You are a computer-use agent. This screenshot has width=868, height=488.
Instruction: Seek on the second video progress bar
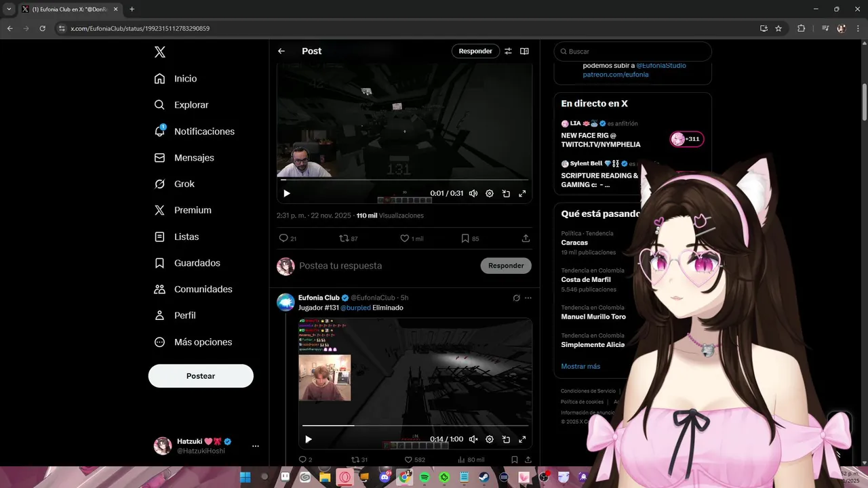(x=415, y=426)
